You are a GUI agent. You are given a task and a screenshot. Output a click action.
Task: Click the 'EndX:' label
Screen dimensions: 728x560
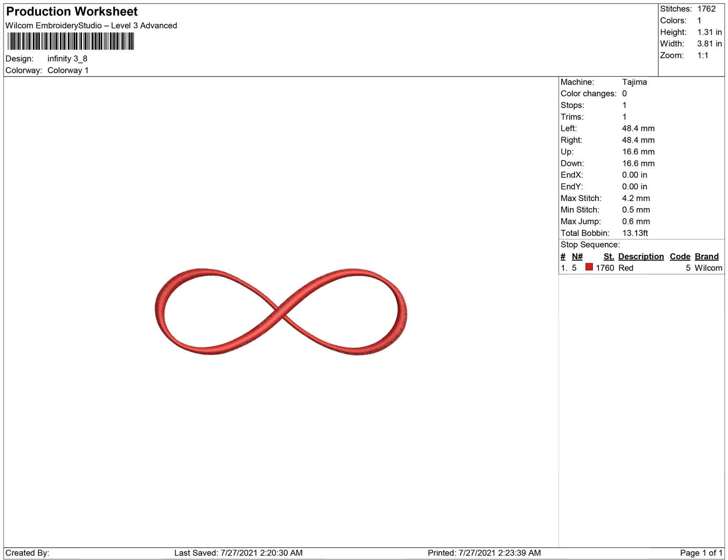(572, 175)
